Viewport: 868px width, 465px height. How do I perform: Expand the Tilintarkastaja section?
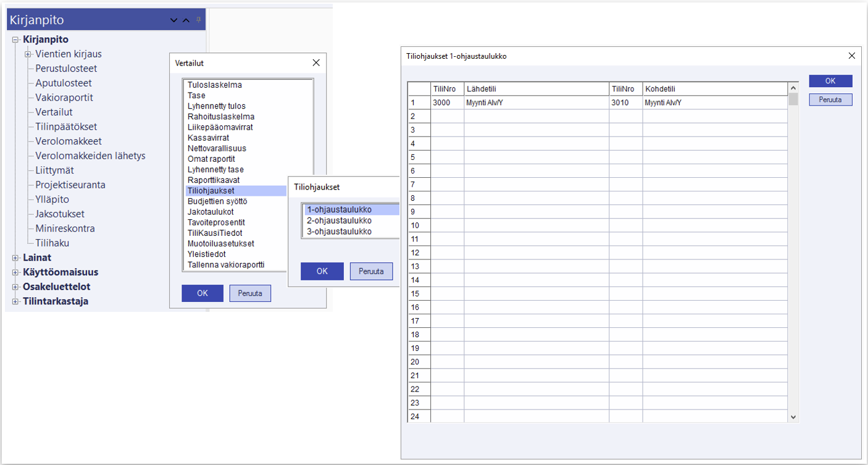[16, 302]
